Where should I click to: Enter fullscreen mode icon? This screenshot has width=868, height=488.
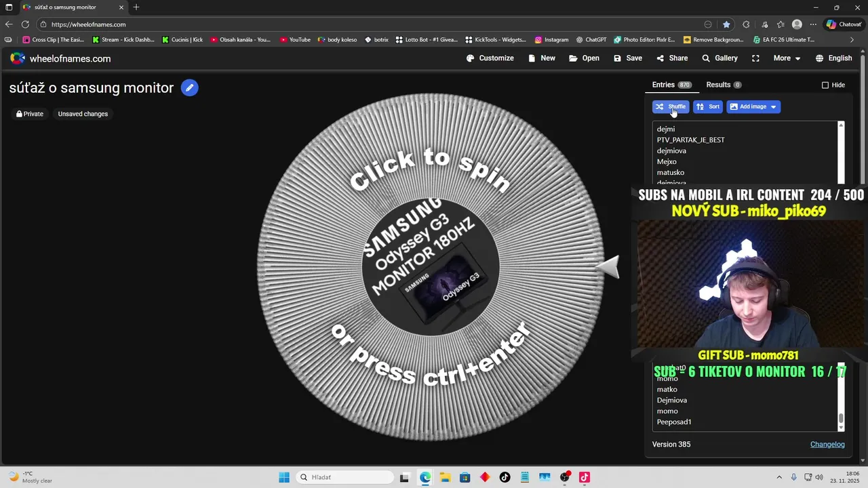755,58
